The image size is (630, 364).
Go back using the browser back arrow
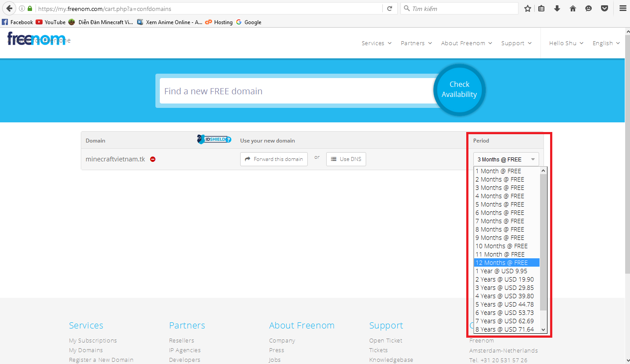(x=9, y=8)
